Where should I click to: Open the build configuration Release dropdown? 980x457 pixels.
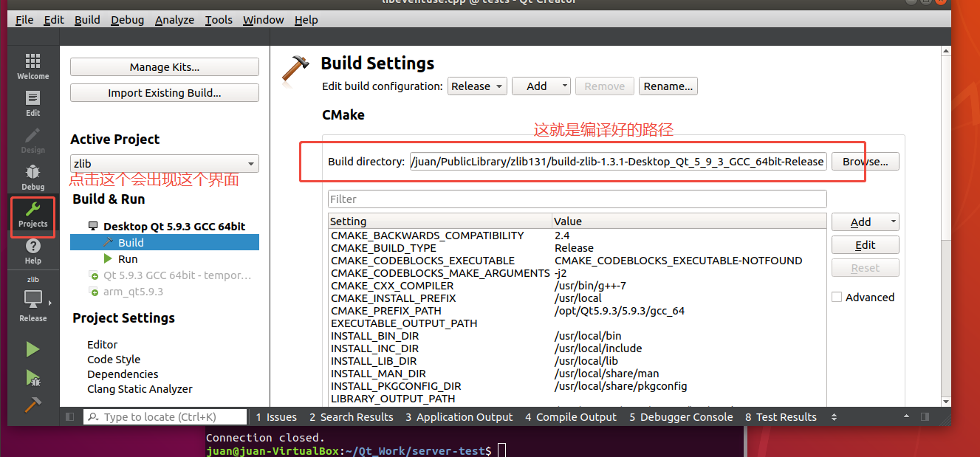tap(477, 86)
